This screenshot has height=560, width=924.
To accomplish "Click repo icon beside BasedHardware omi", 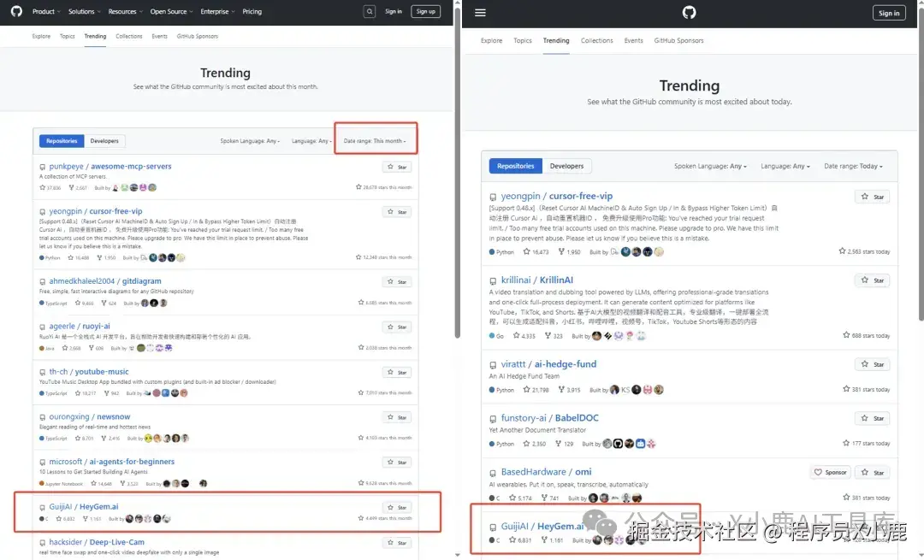I will (x=493, y=473).
